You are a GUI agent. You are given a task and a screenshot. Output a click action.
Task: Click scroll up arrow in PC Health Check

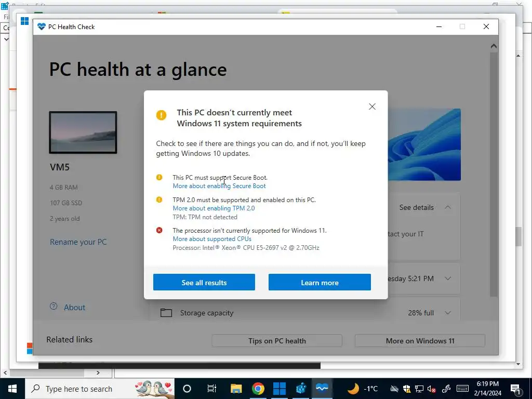coord(494,46)
